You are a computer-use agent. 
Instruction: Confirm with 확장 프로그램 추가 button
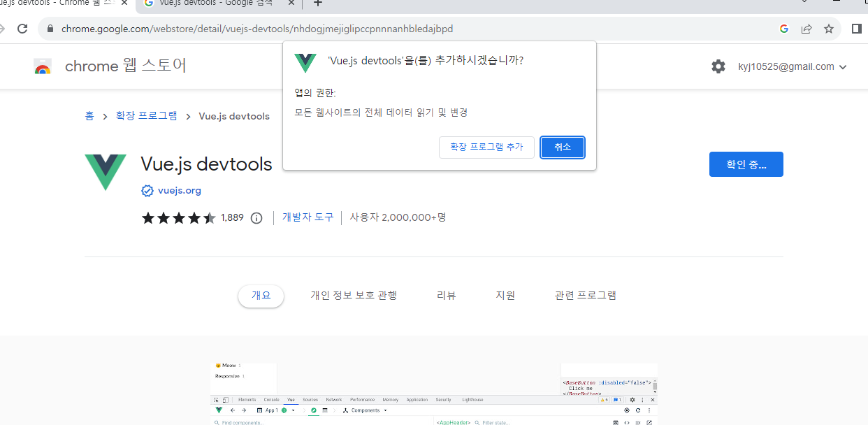(486, 147)
